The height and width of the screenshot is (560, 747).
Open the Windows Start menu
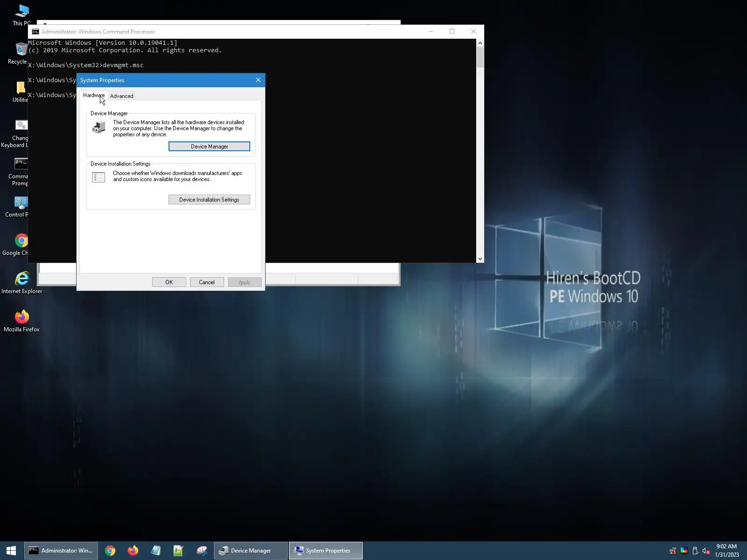[x=11, y=551]
